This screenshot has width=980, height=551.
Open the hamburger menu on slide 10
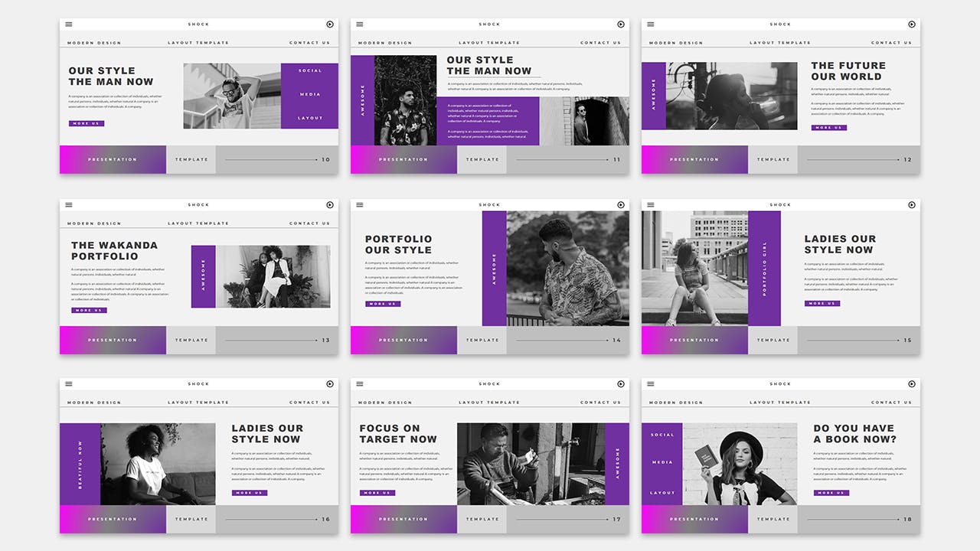coord(69,24)
